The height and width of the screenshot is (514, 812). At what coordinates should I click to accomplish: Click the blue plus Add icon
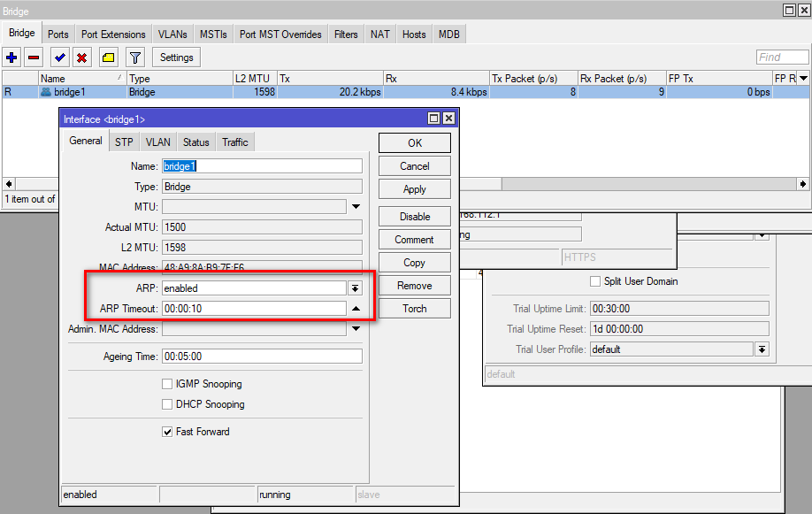pos(11,58)
